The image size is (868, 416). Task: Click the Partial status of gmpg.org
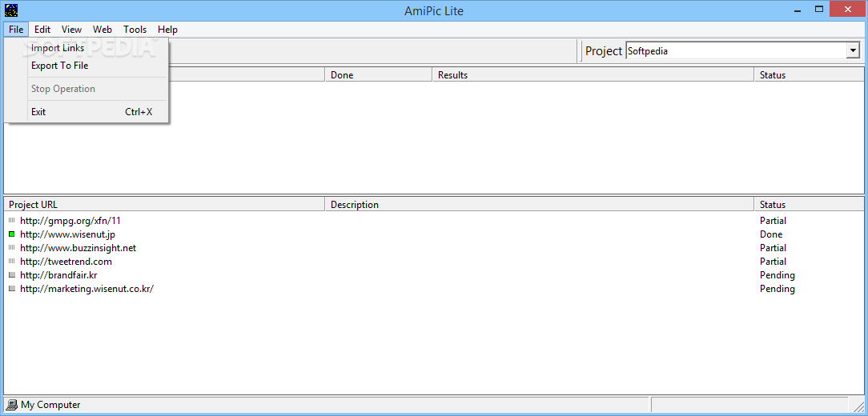[x=773, y=220]
